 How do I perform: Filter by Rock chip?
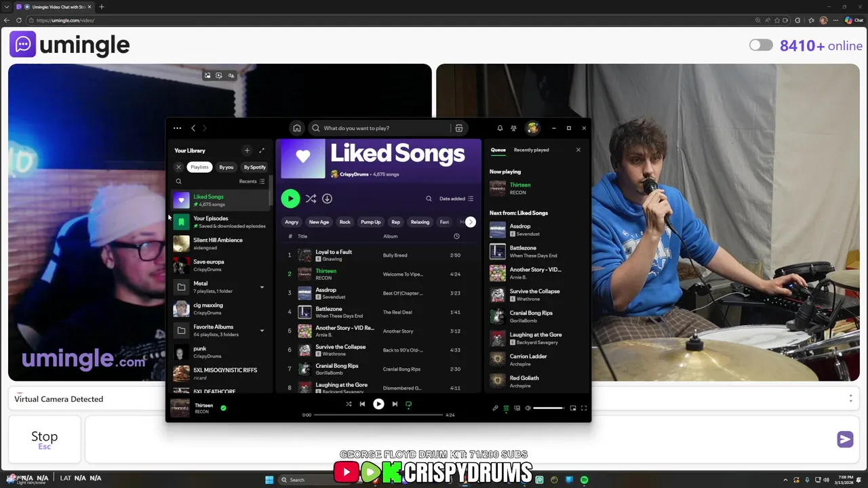(x=345, y=222)
